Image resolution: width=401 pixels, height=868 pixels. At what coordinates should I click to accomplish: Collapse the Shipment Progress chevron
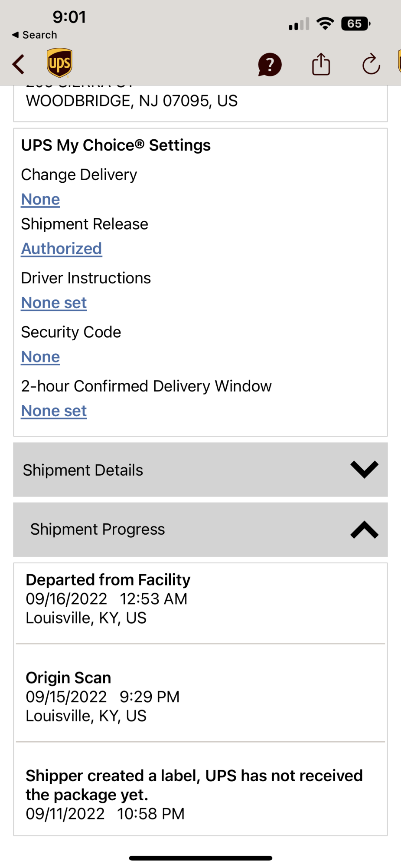(364, 529)
